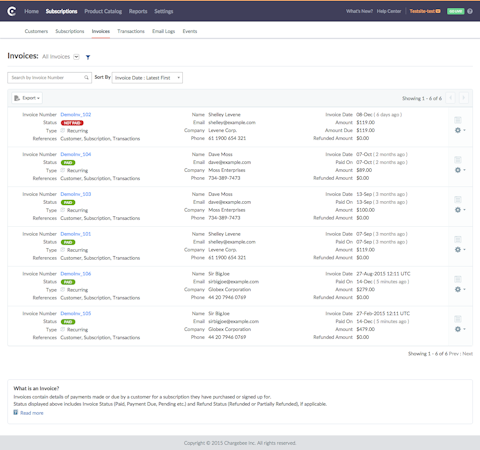This screenshot has width=480, height=450.
Task: Go to Home in top navigation
Action: click(x=31, y=11)
